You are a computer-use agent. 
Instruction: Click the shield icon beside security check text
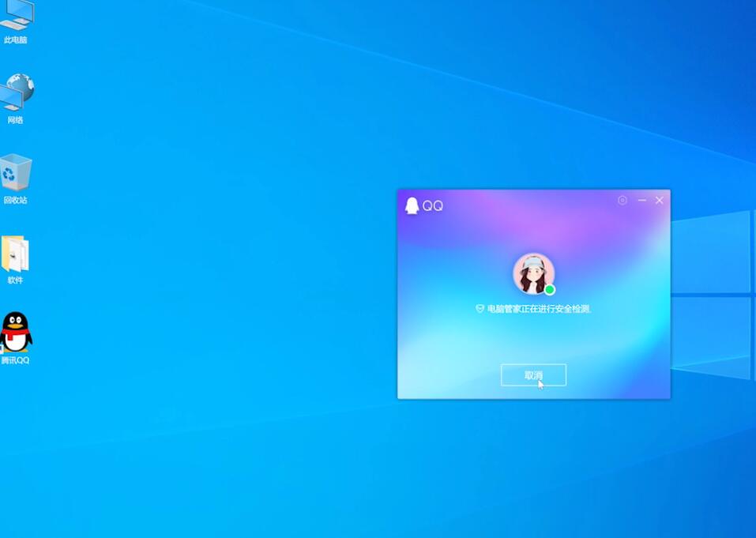(x=480, y=309)
